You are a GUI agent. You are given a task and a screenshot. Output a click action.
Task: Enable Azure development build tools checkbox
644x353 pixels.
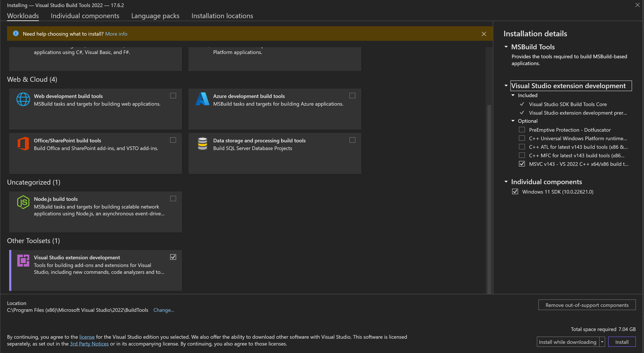pos(352,96)
